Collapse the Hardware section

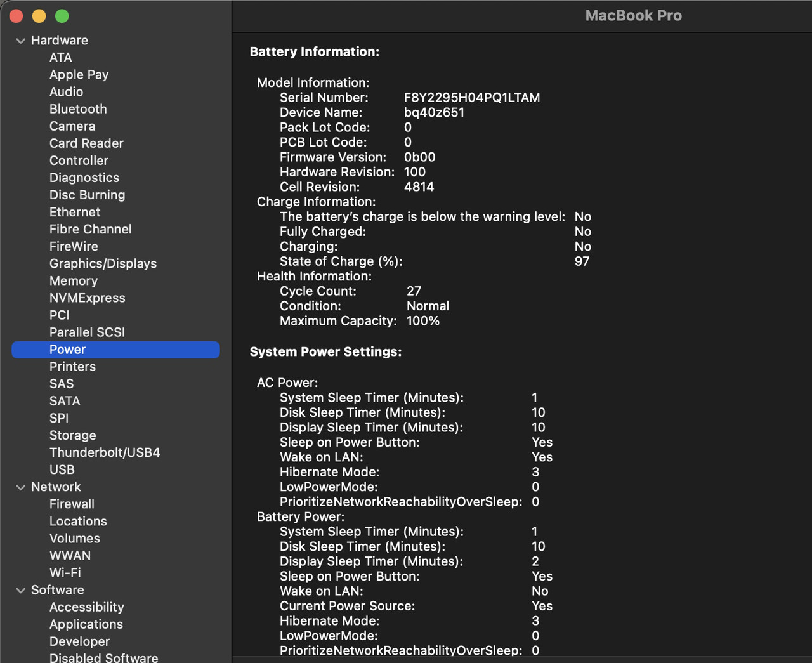pos(21,40)
